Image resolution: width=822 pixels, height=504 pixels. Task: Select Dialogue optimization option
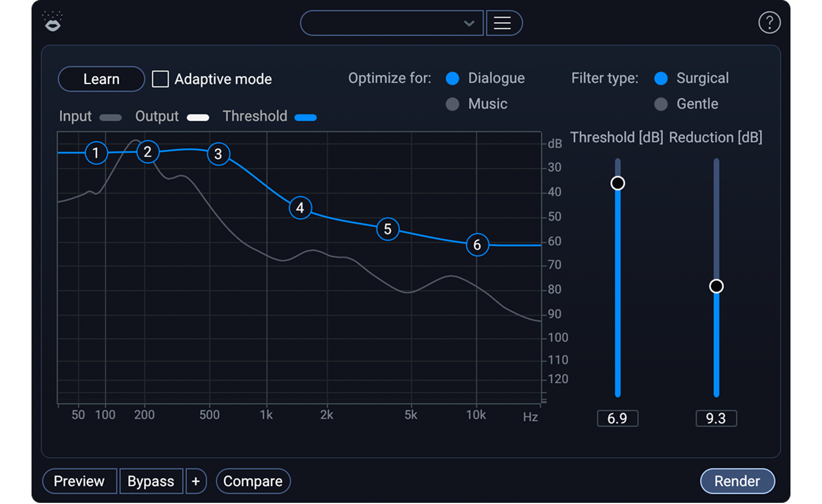[452, 78]
